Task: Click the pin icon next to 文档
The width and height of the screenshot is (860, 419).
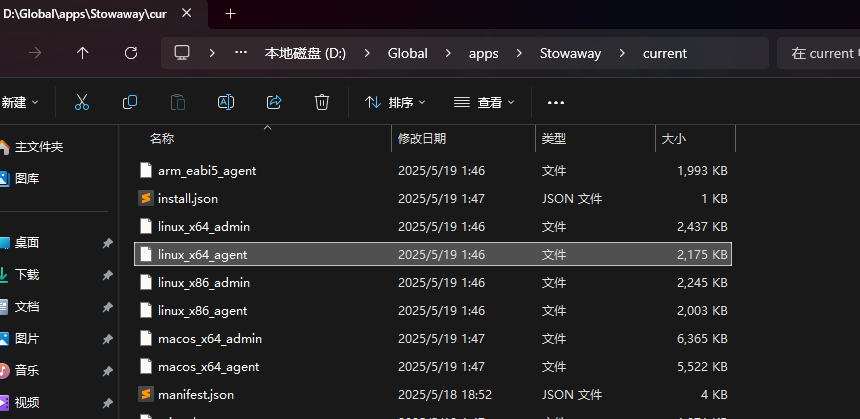Action: (x=108, y=307)
